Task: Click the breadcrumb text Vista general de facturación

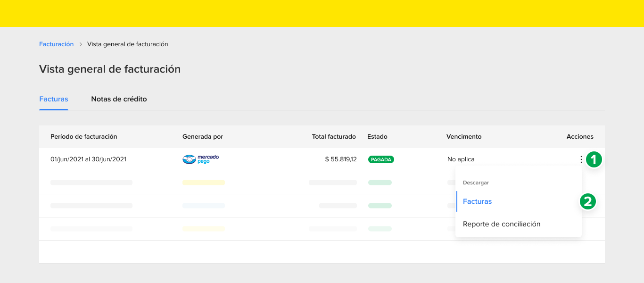Action: pyautogui.click(x=128, y=44)
